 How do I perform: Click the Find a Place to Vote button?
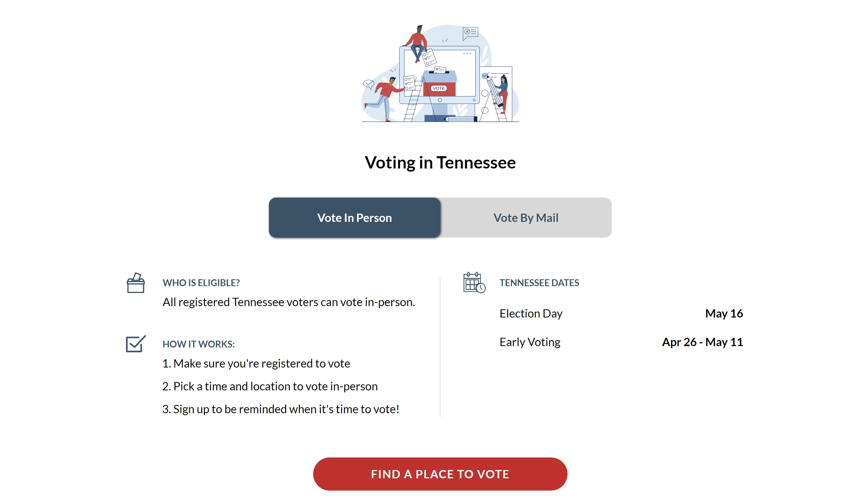coord(440,474)
